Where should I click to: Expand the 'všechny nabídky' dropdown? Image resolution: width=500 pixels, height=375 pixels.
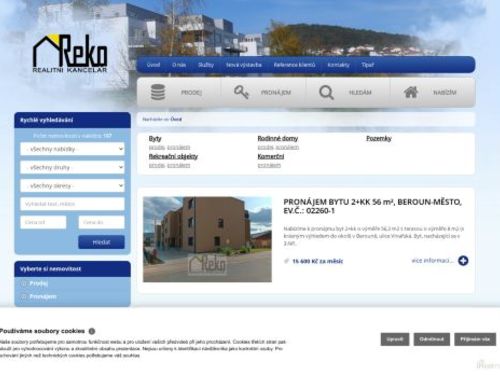click(x=72, y=149)
